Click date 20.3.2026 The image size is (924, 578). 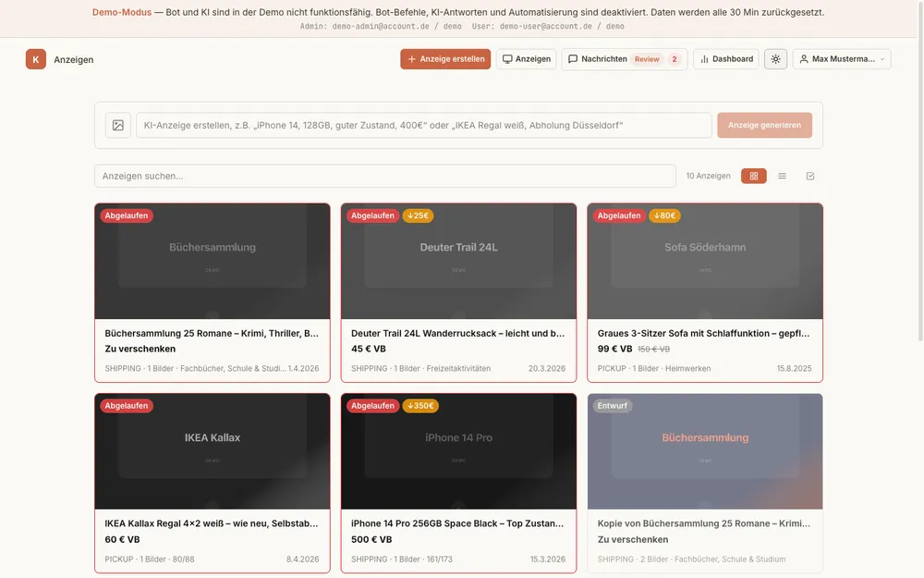546,369
